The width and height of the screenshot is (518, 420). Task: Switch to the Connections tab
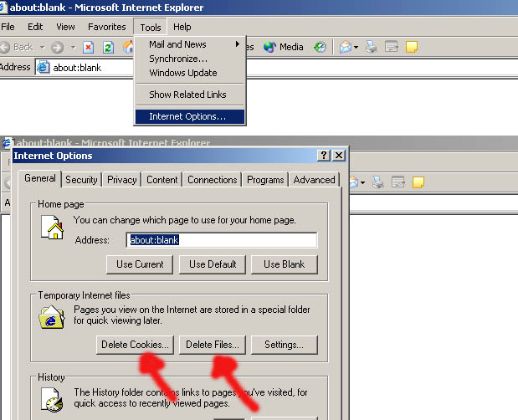point(212,180)
